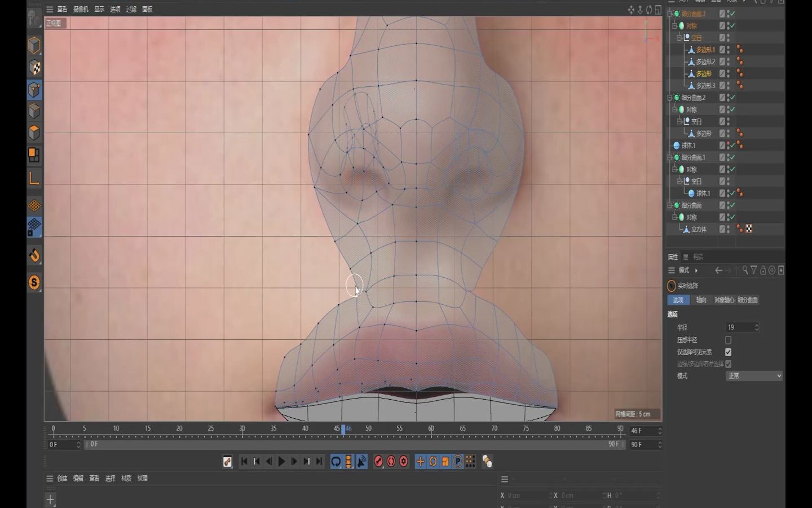Collapse the 细分曲面2 tree node
The width and height of the screenshot is (812, 508).
pos(670,98)
